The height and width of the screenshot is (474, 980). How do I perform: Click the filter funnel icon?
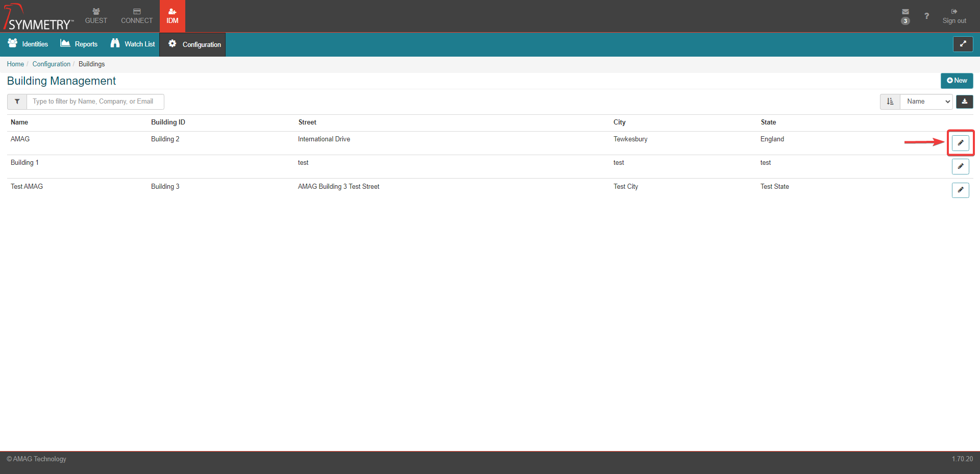click(x=17, y=102)
